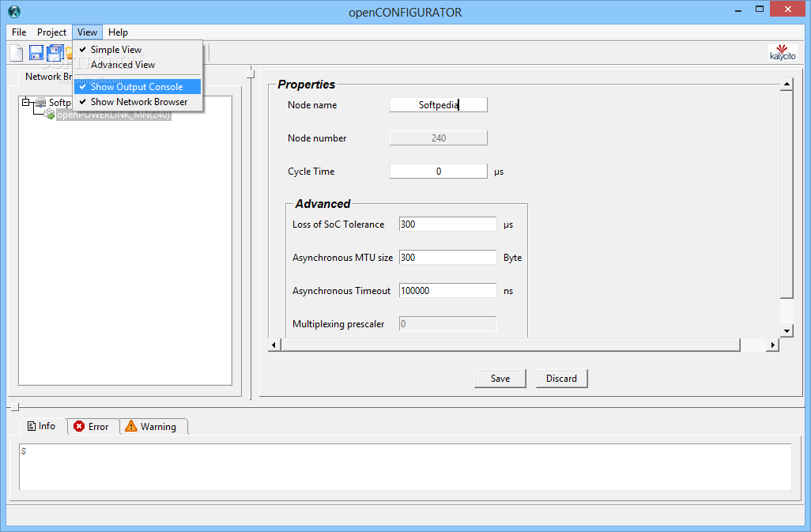The width and height of the screenshot is (811, 532).
Task: Minimize the openCONFIGURATOR window
Action: click(x=738, y=9)
